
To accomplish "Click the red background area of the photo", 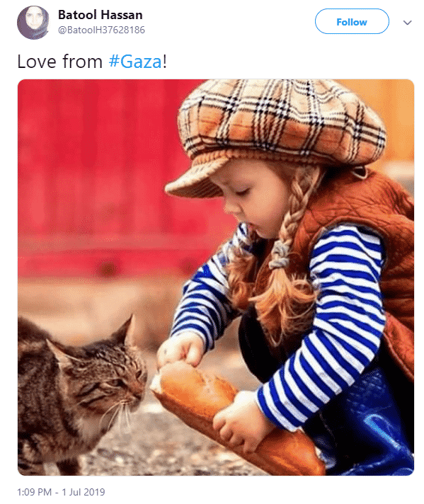I will coord(96,177).
